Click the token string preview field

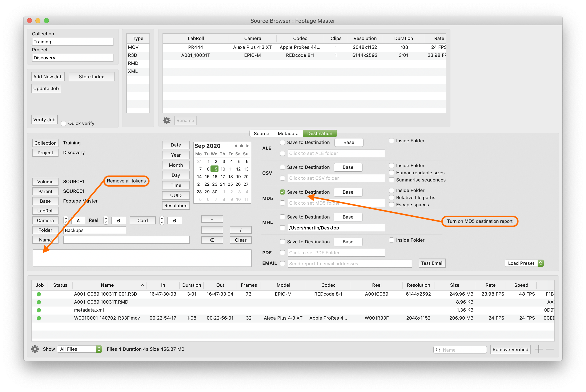(x=142, y=258)
